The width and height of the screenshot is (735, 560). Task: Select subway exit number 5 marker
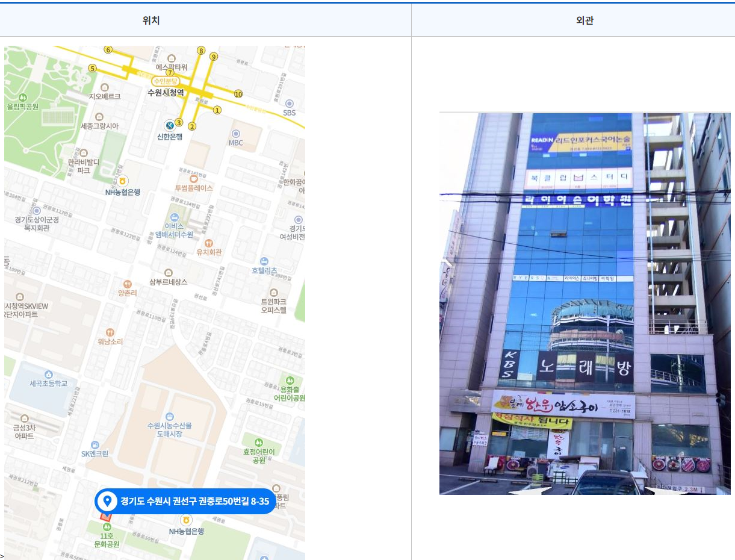[x=92, y=68]
